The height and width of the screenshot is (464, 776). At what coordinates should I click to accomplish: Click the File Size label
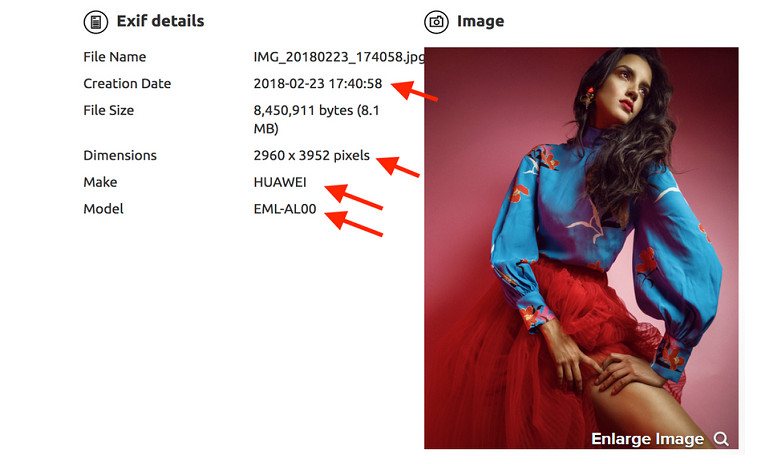108,110
